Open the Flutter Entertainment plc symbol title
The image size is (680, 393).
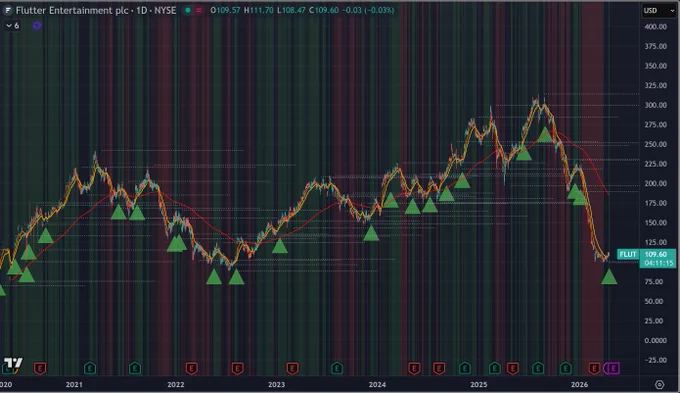tap(96, 10)
